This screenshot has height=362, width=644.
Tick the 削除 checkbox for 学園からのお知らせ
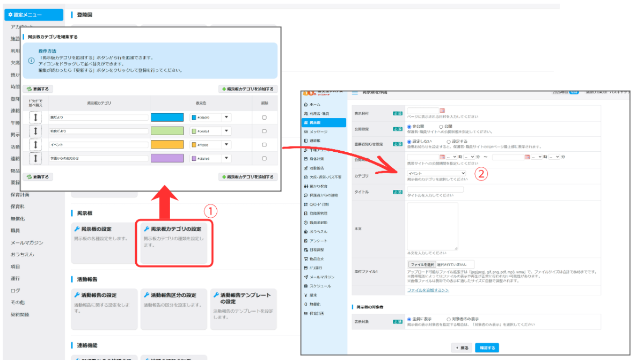point(264,158)
